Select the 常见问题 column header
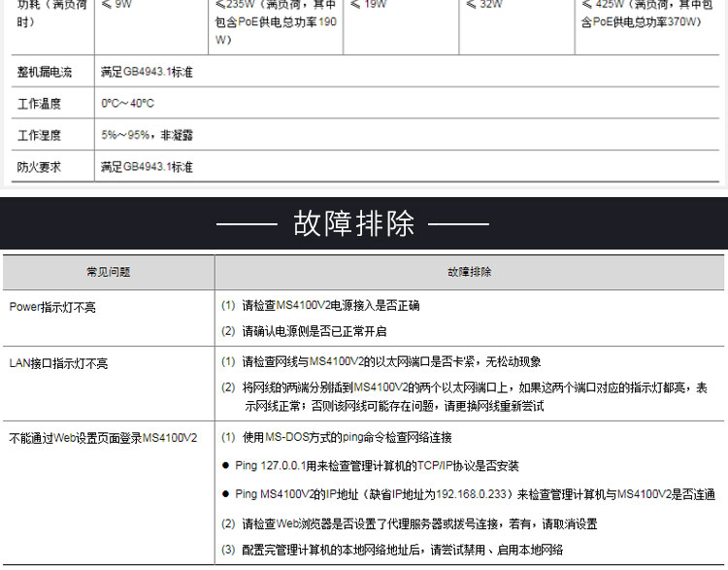 pyautogui.click(x=108, y=272)
